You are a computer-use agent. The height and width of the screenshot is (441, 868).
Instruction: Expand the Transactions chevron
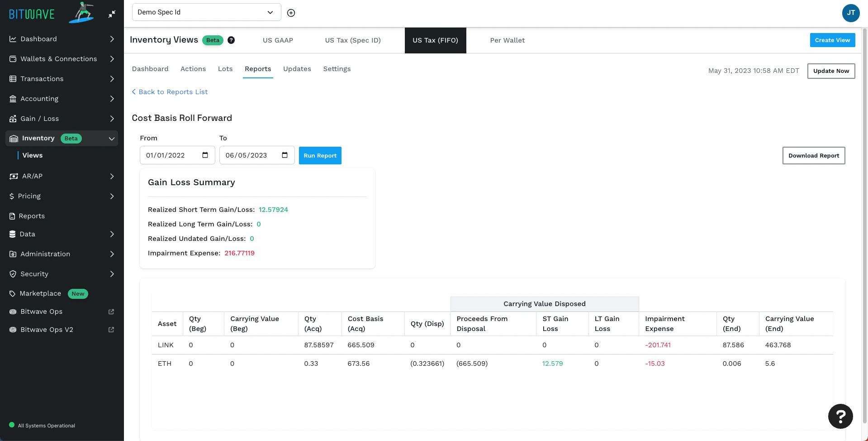click(112, 79)
